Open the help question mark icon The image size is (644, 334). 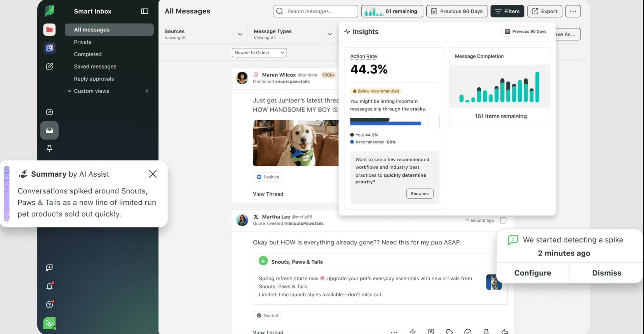(50, 304)
